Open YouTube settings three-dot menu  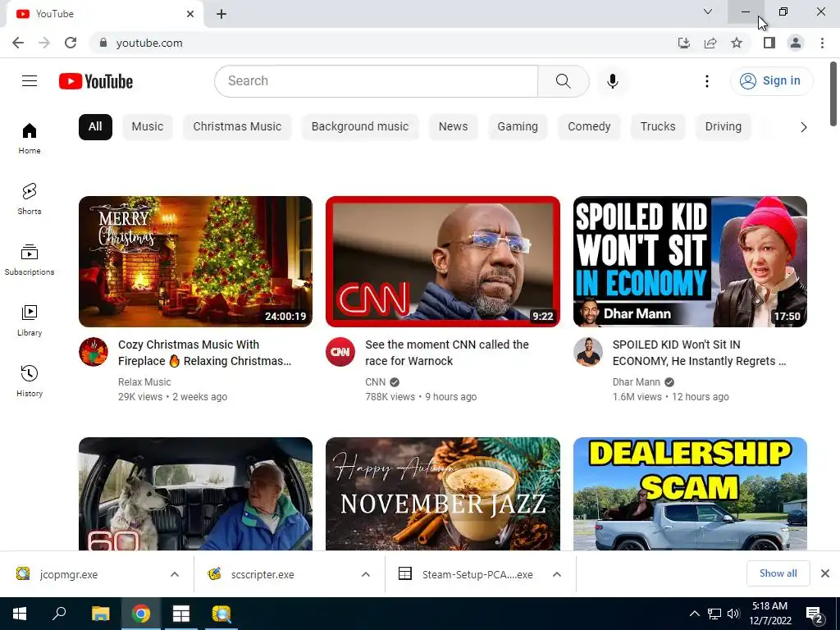pos(707,81)
